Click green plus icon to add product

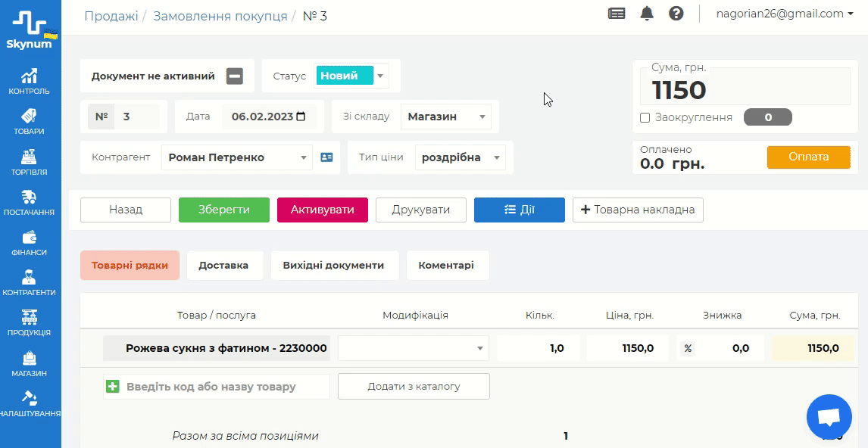[113, 387]
